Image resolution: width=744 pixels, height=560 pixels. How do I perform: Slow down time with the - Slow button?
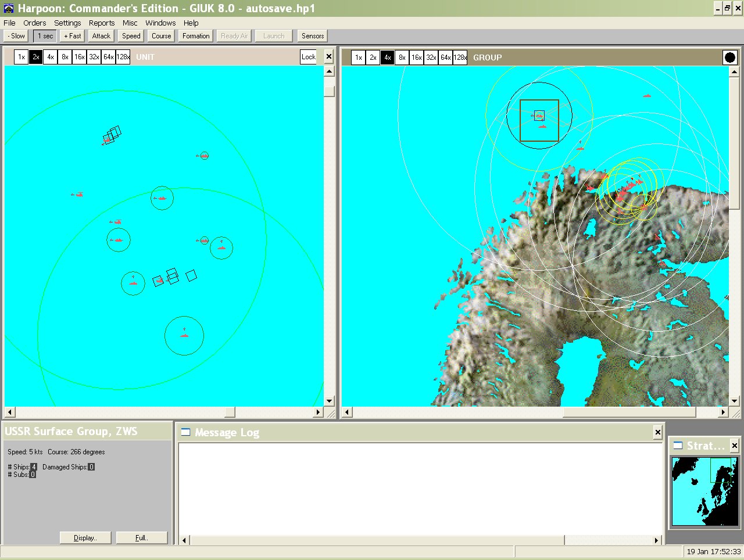pyautogui.click(x=16, y=36)
